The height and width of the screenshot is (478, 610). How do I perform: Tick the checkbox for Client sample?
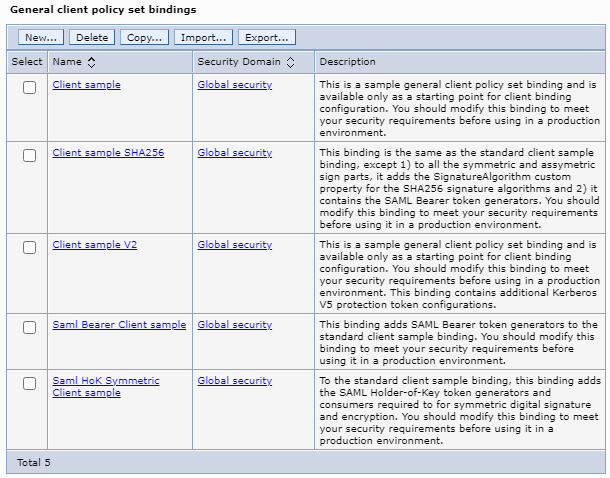[30, 88]
